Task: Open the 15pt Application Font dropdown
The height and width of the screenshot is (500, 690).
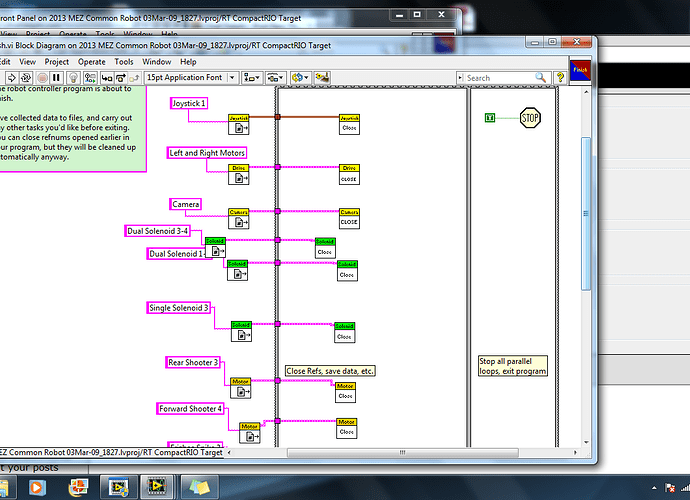Action: [x=191, y=77]
